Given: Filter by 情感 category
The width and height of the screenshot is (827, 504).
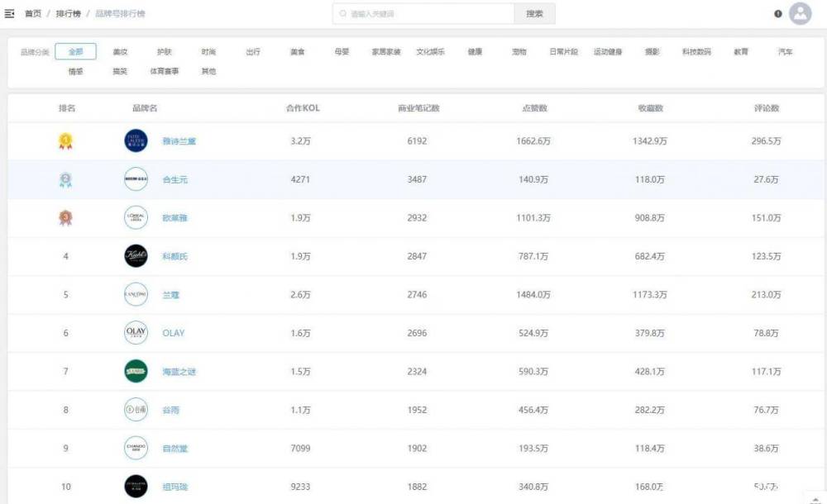Looking at the screenshot, I should click(x=75, y=71).
